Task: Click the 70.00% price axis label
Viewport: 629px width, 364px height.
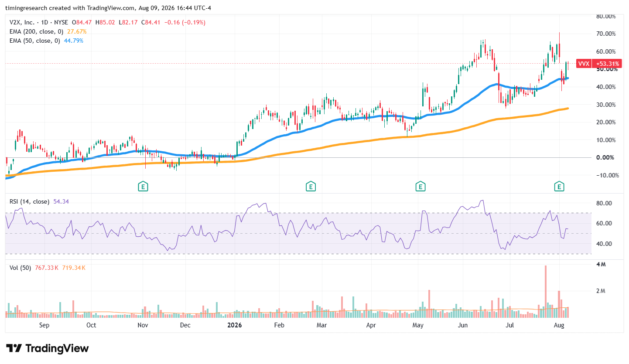Action: pos(606,34)
